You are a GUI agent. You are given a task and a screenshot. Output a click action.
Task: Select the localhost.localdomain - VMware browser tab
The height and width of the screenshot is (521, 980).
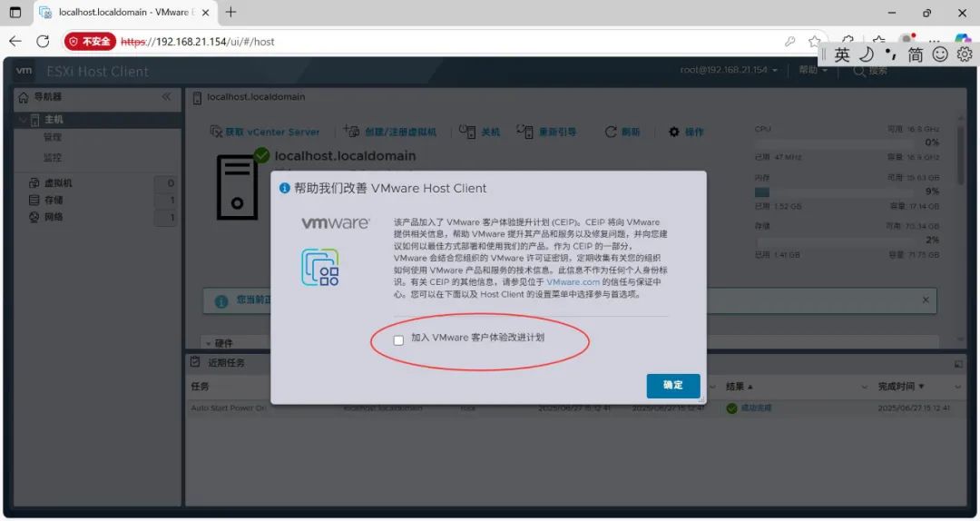pos(125,13)
